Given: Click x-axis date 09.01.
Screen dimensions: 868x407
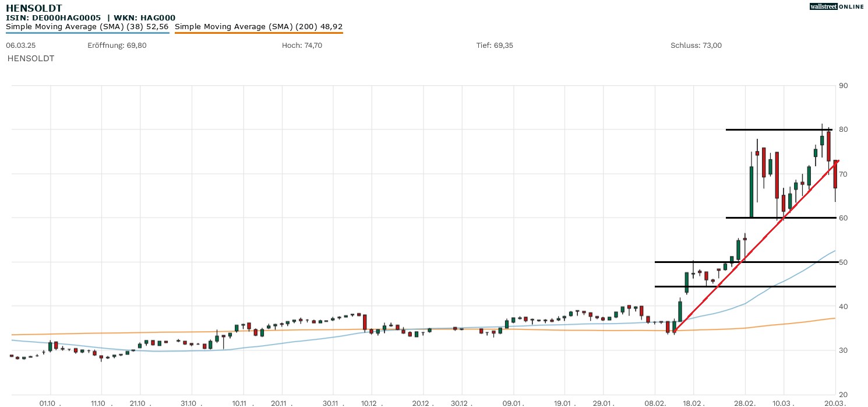Looking at the screenshot, I should coord(513,403).
